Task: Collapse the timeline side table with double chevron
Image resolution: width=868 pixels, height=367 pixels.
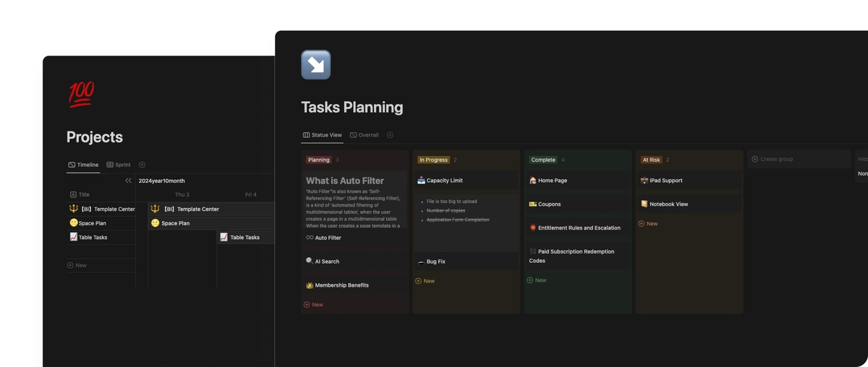Action: point(128,181)
